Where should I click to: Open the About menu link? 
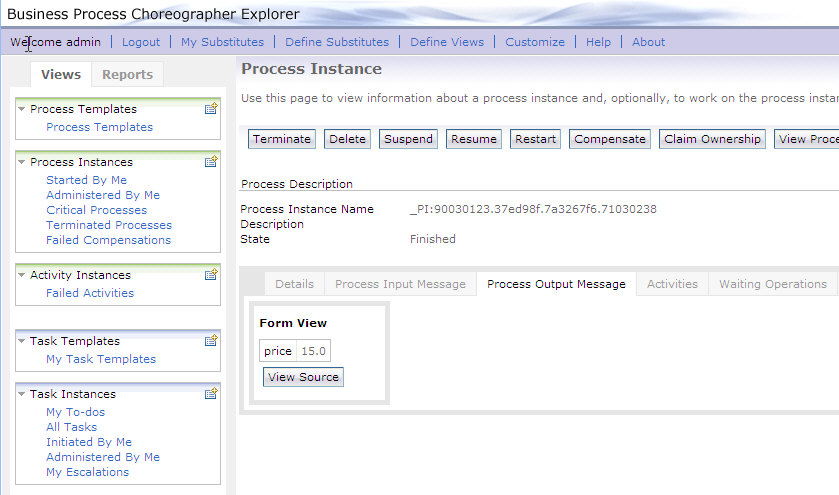coord(649,42)
